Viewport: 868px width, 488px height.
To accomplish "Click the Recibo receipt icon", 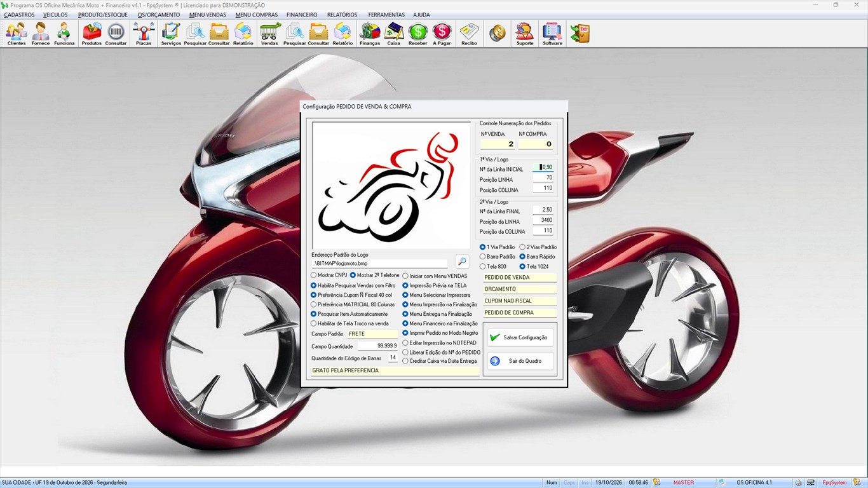I will [469, 34].
